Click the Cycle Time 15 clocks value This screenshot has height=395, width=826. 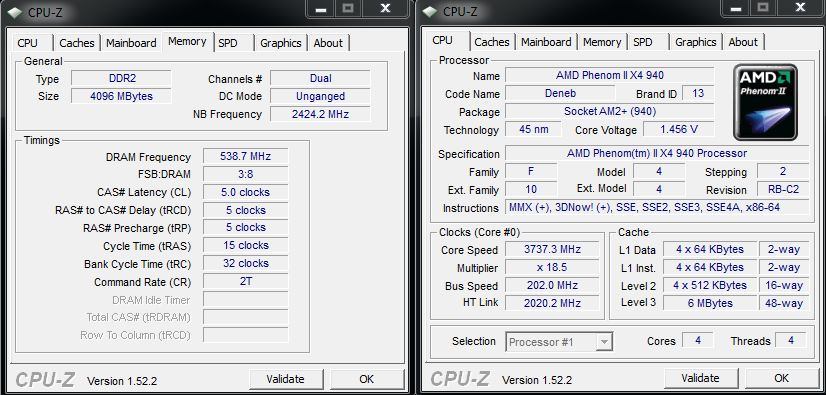(x=246, y=245)
